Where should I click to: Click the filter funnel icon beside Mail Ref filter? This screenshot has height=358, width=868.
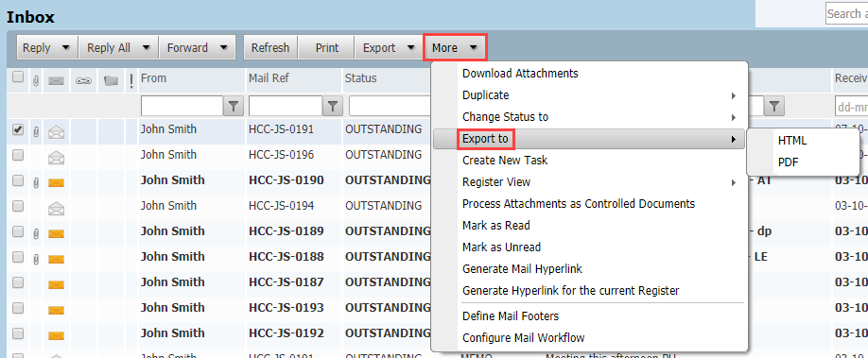click(x=332, y=106)
